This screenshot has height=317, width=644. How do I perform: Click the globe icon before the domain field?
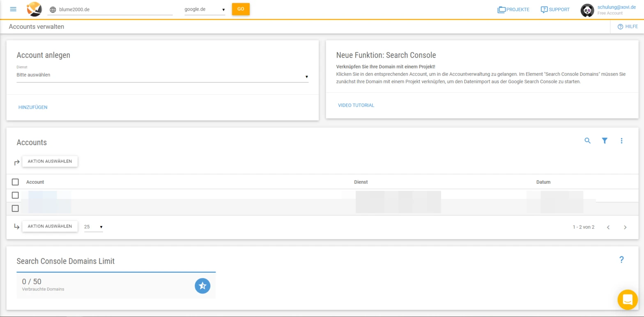pos(52,9)
